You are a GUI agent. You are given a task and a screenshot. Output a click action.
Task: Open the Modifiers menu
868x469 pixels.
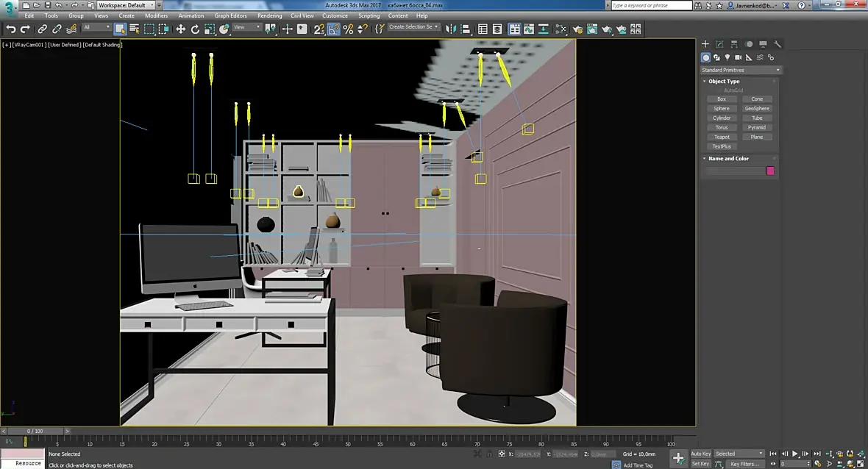pyautogui.click(x=156, y=15)
